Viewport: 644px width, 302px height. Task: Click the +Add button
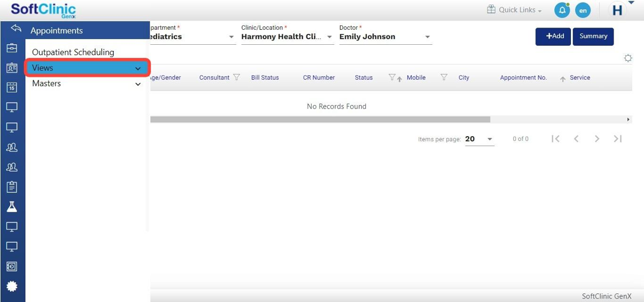[553, 37]
